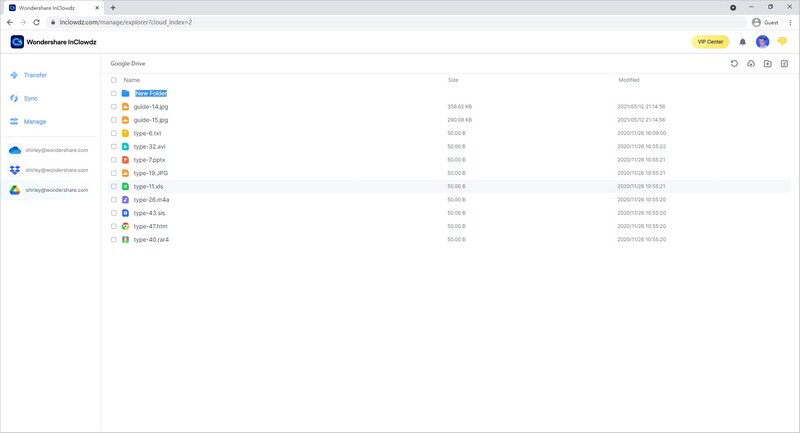Check the box for type-32.avi
The image size is (800, 433).
[x=114, y=146]
